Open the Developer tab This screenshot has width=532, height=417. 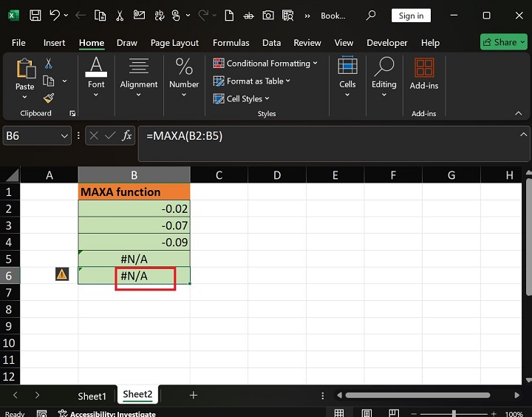coord(386,43)
